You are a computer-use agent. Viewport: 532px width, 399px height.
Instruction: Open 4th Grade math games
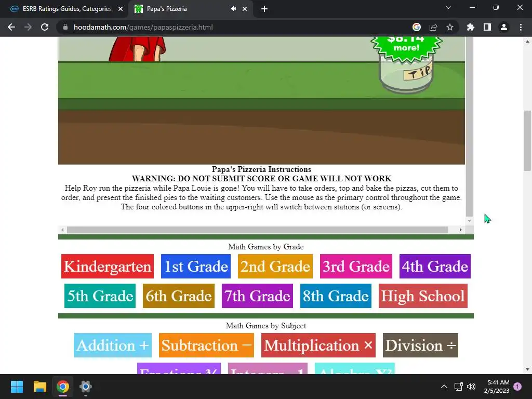(435, 267)
